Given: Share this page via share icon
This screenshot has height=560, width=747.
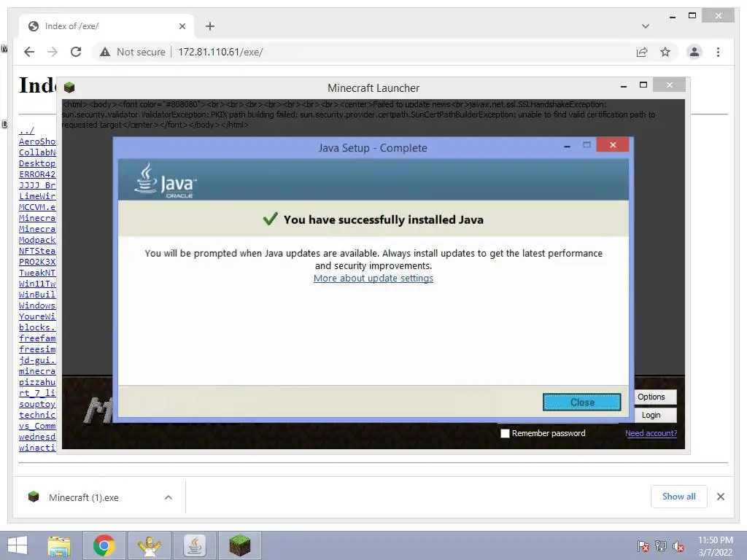Looking at the screenshot, I should pyautogui.click(x=642, y=52).
